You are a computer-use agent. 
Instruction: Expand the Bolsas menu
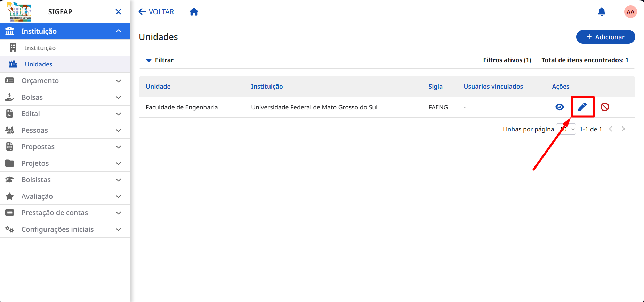pos(65,97)
